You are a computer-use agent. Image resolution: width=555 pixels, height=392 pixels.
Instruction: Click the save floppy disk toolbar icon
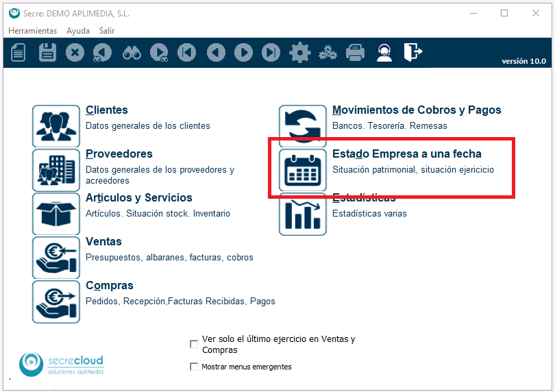(47, 52)
